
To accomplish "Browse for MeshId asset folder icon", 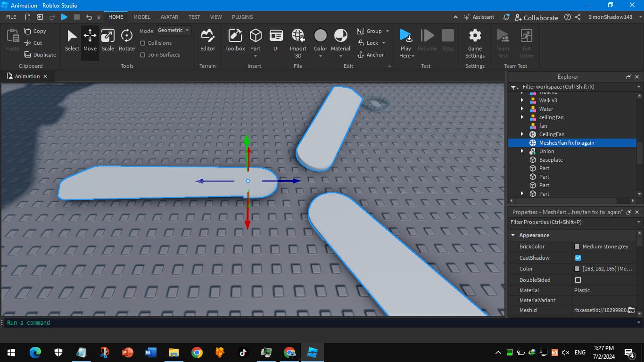I will click(632, 310).
